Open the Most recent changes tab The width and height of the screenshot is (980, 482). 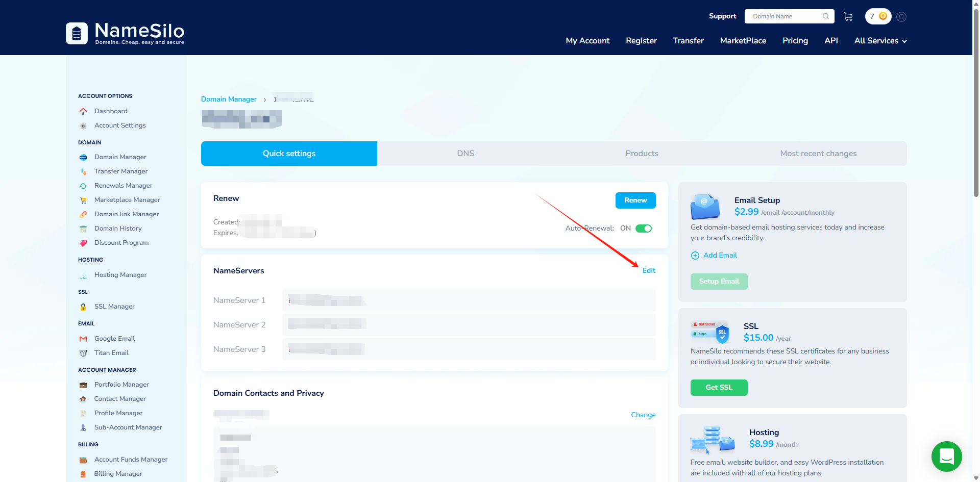pos(818,154)
